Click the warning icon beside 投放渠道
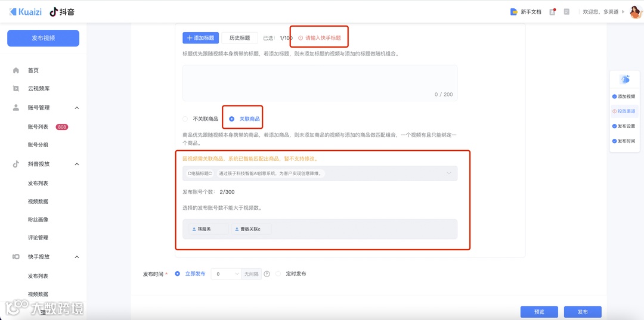This screenshot has width=644, height=320. tap(614, 111)
